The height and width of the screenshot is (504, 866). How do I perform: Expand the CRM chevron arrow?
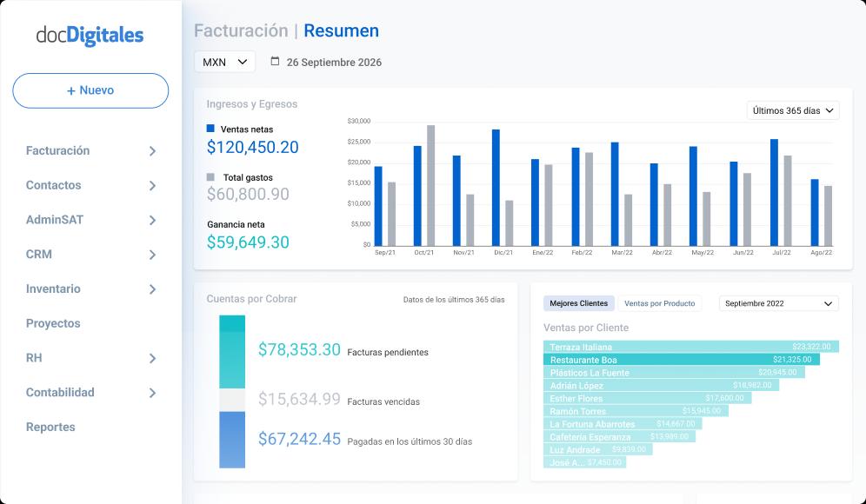point(152,255)
